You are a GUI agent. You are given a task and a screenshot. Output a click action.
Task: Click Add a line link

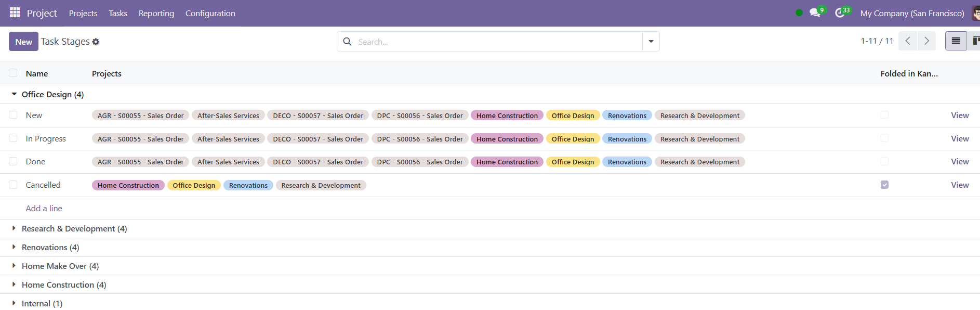coord(44,208)
